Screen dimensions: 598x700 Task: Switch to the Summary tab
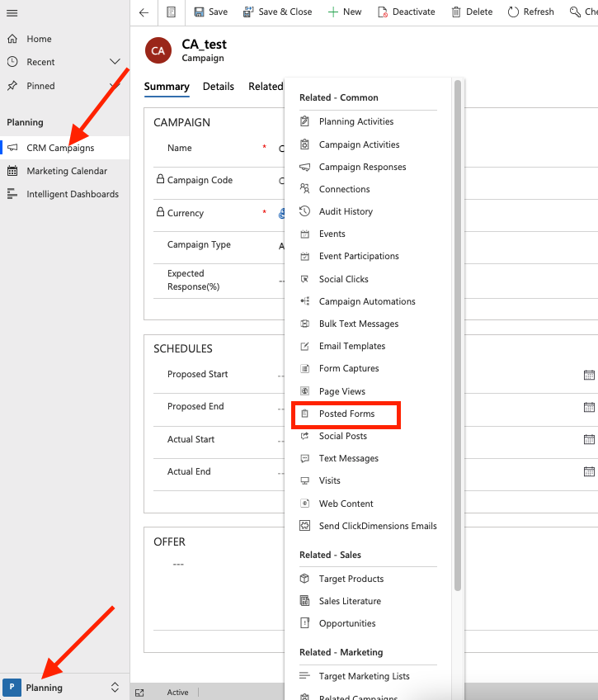167,87
